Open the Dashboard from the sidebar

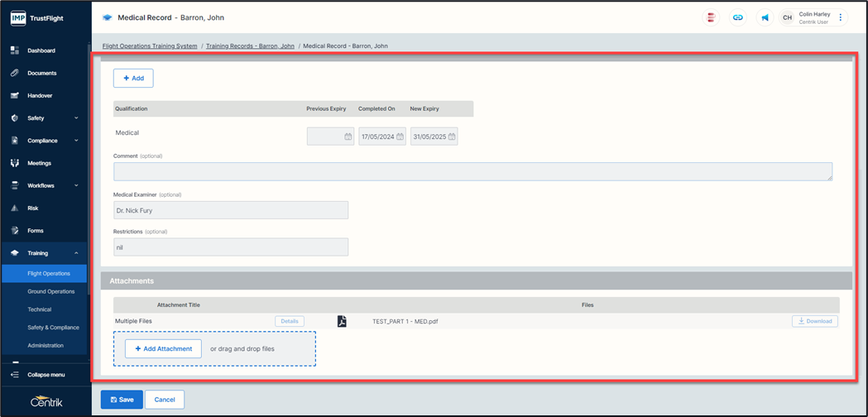[x=41, y=50]
